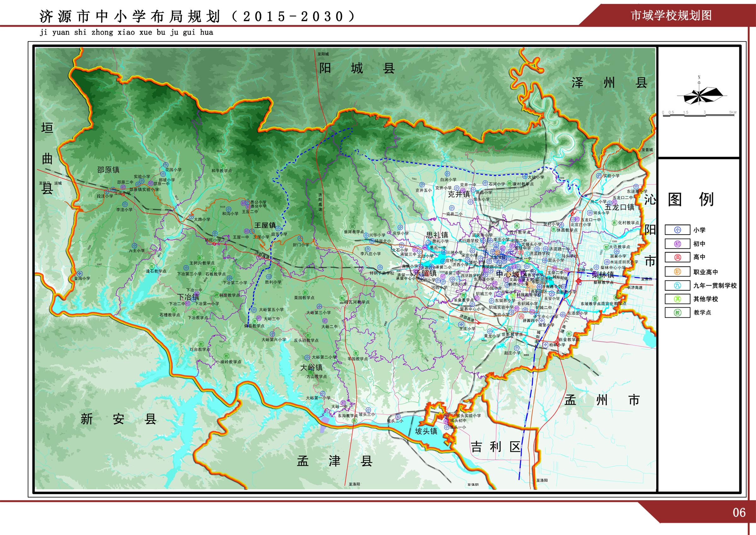
Task: Click the 王树沟教学点 label
Action: coord(202,263)
